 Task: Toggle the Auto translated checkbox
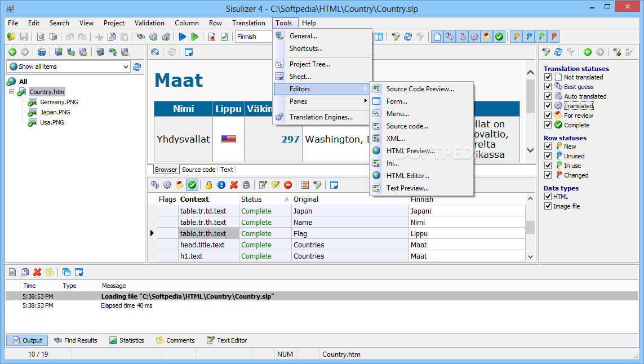[548, 96]
